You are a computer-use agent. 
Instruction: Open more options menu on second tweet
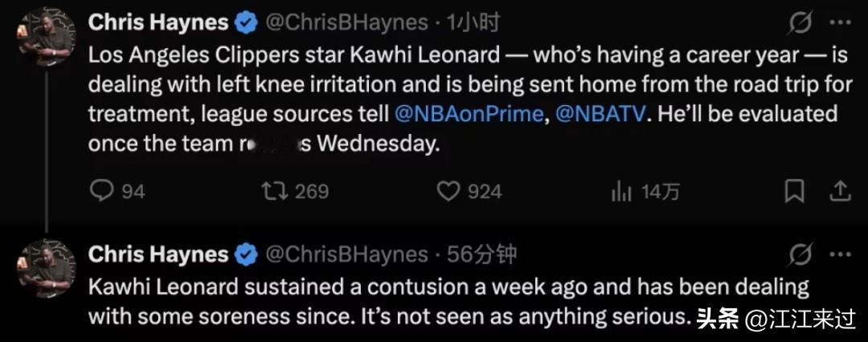pos(840,255)
